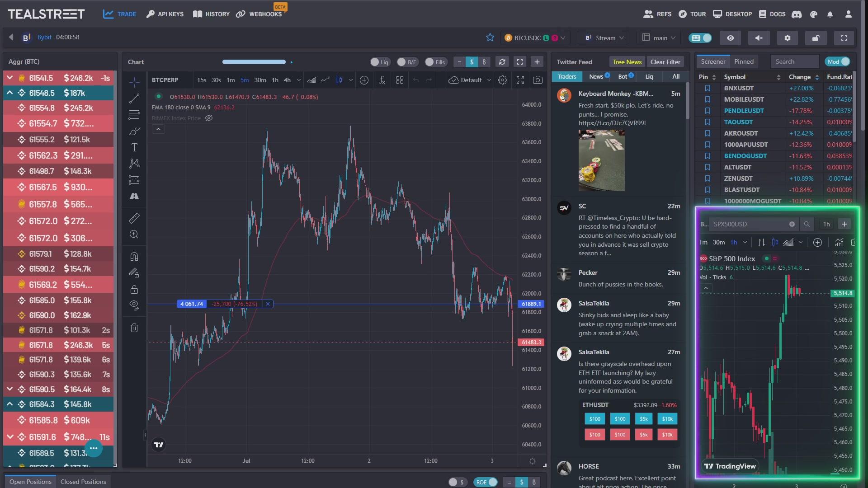Type in the screener Search field

pos(795,61)
